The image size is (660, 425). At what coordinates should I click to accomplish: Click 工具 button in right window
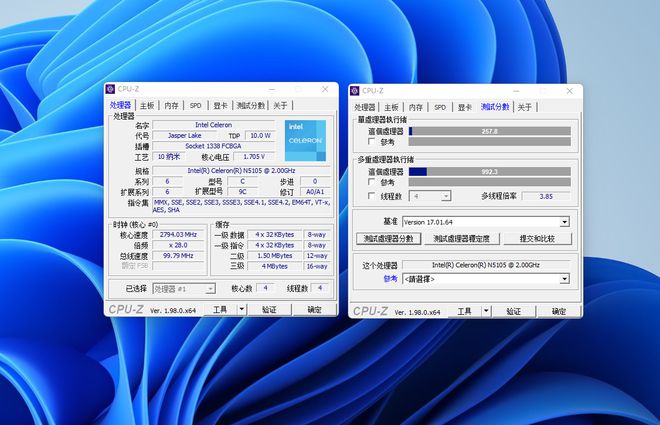coord(465,311)
